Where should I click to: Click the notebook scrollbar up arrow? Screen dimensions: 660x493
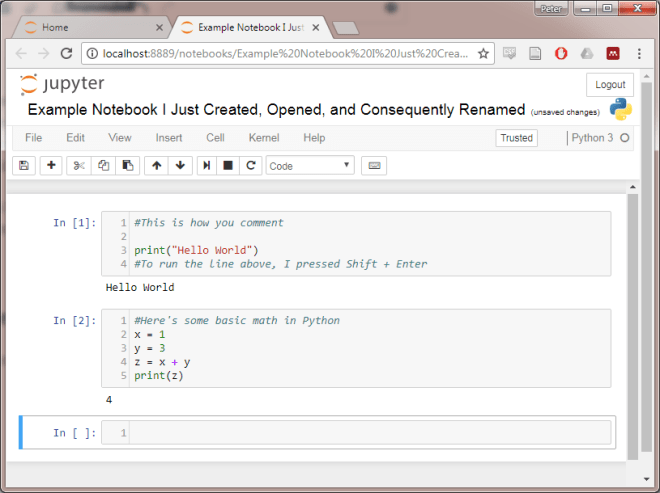click(x=633, y=187)
